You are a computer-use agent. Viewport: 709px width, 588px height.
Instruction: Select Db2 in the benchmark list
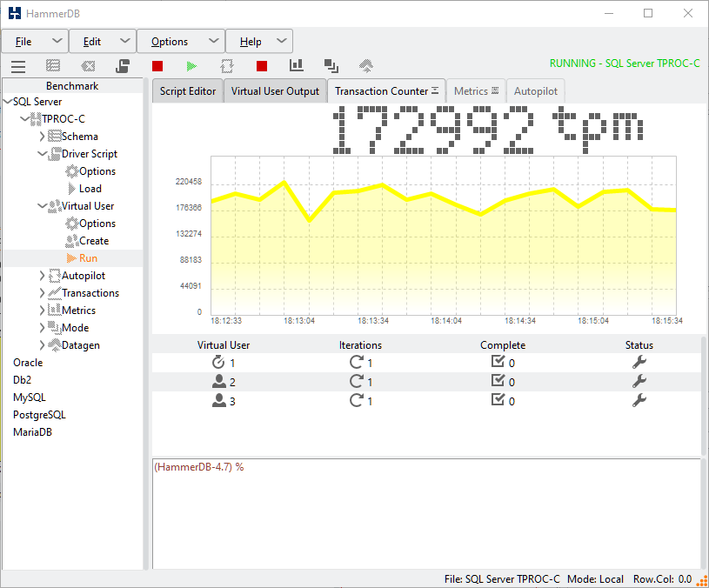(x=22, y=379)
